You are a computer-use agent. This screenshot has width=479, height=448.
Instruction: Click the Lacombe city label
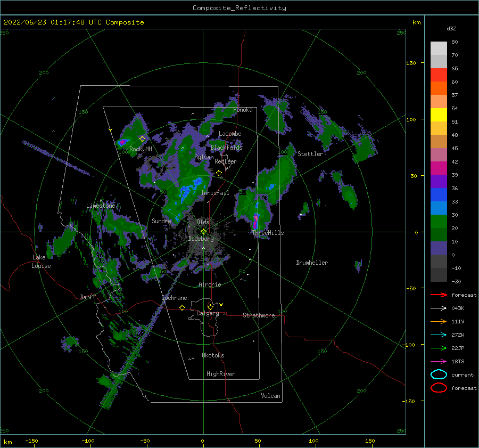pos(230,134)
